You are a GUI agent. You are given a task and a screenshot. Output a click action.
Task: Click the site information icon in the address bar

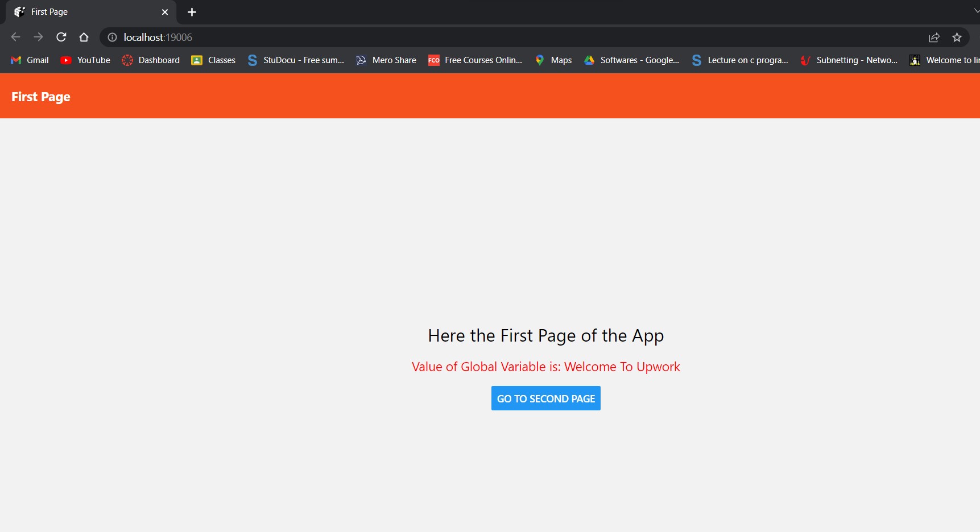click(x=111, y=37)
